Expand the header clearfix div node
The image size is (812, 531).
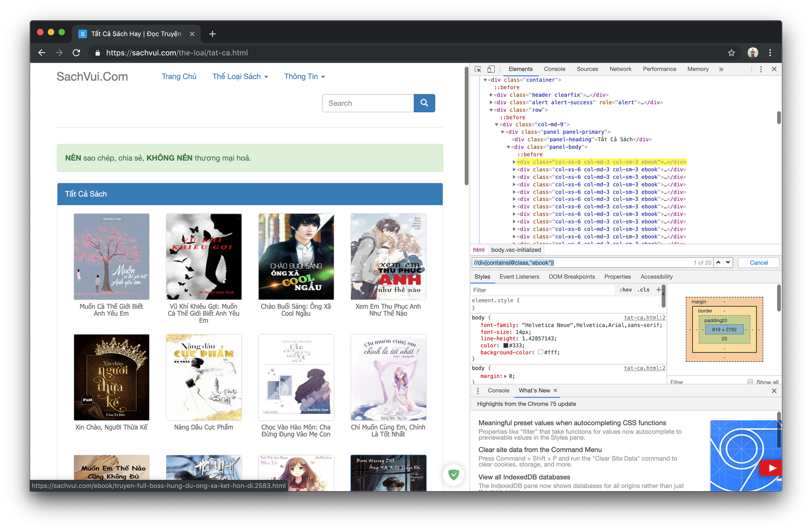(491, 95)
